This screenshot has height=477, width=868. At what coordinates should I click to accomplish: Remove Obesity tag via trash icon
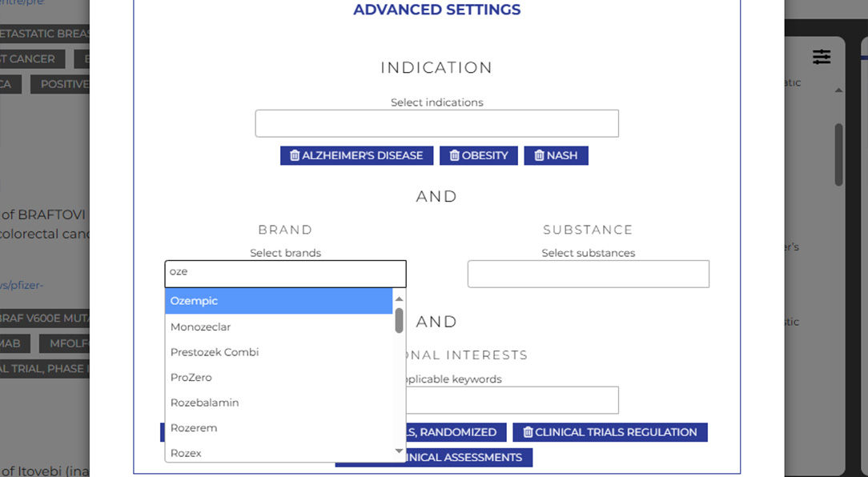click(455, 155)
